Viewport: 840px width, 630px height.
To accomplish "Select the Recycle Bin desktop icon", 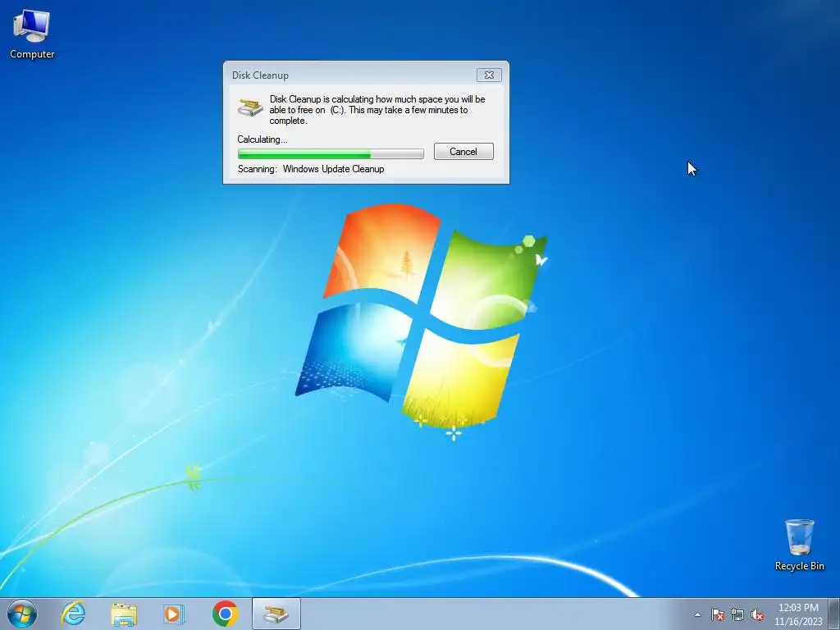I will (799, 545).
